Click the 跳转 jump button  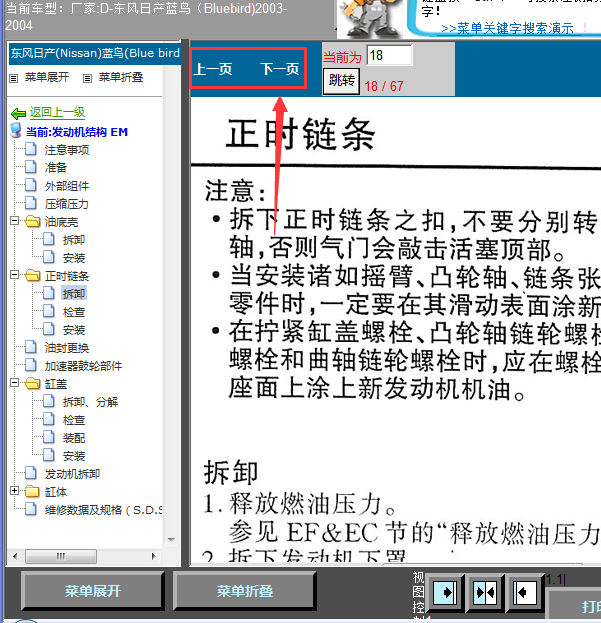pos(342,81)
